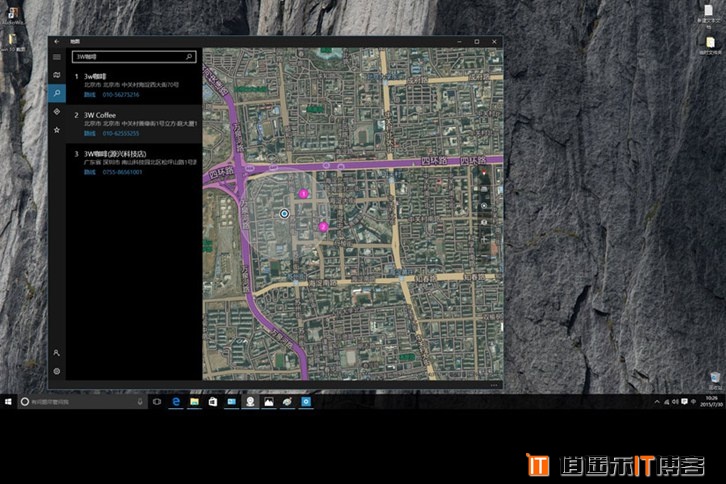Launch Microsoft Edge from taskbar
Viewport: 726px width, 484px height.
(176, 402)
